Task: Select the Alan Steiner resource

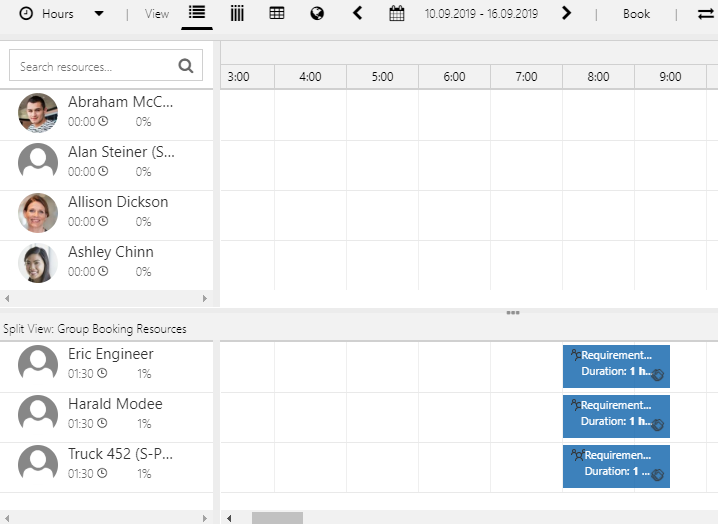Action: click(106, 165)
